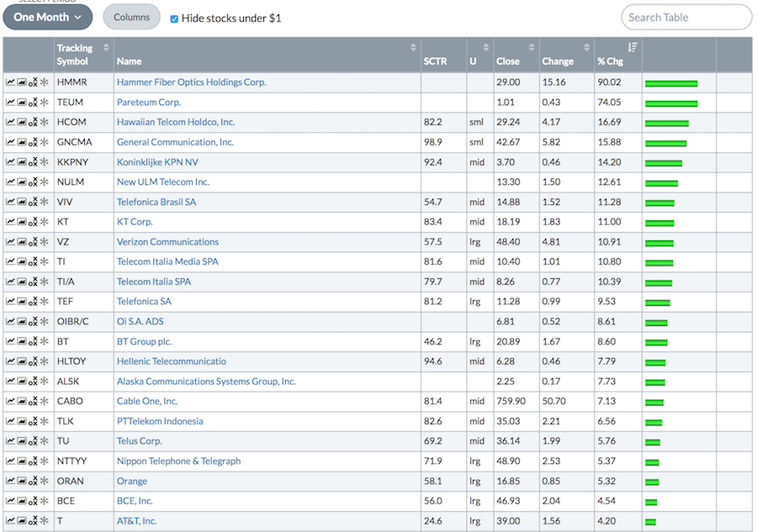
Task: Sort table by Tracking Symbol column arrows
Action: tap(106, 48)
